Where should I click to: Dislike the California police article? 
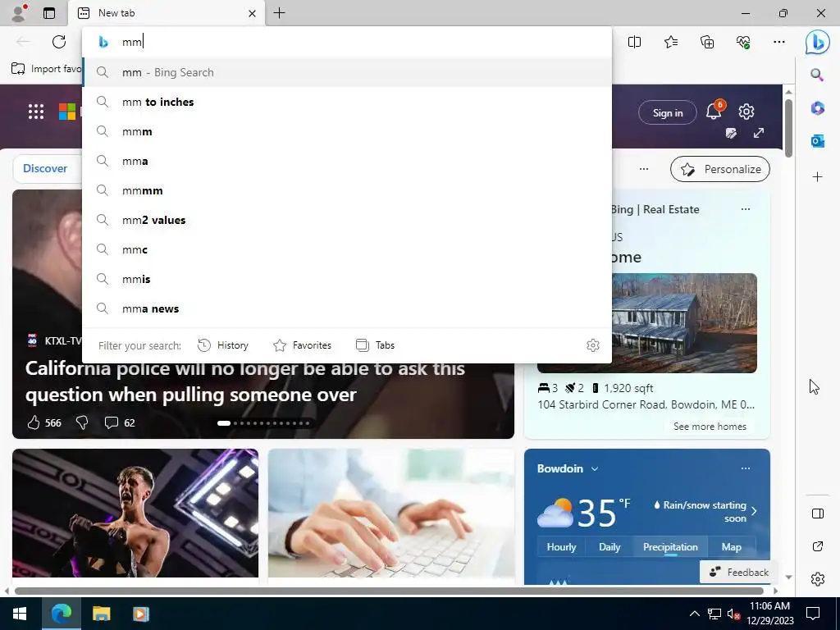pos(82,422)
